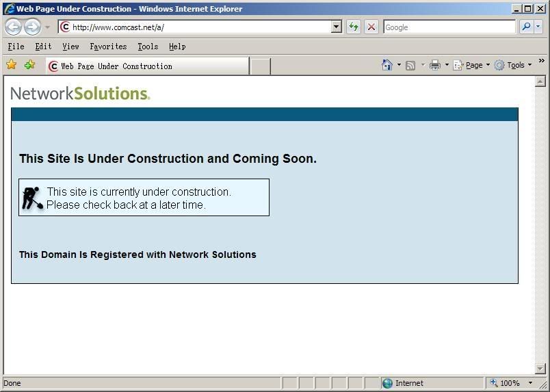Open the Tools gear toolbar menu

[x=513, y=65]
